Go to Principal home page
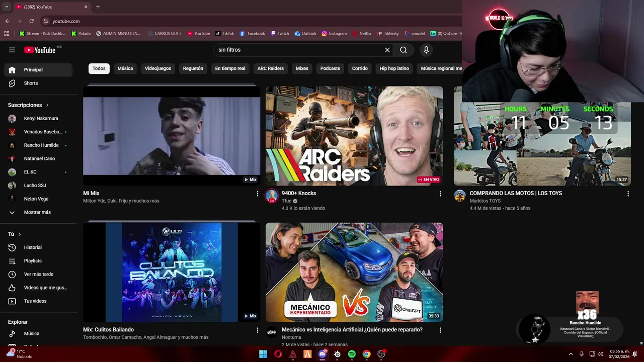 click(x=38, y=70)
